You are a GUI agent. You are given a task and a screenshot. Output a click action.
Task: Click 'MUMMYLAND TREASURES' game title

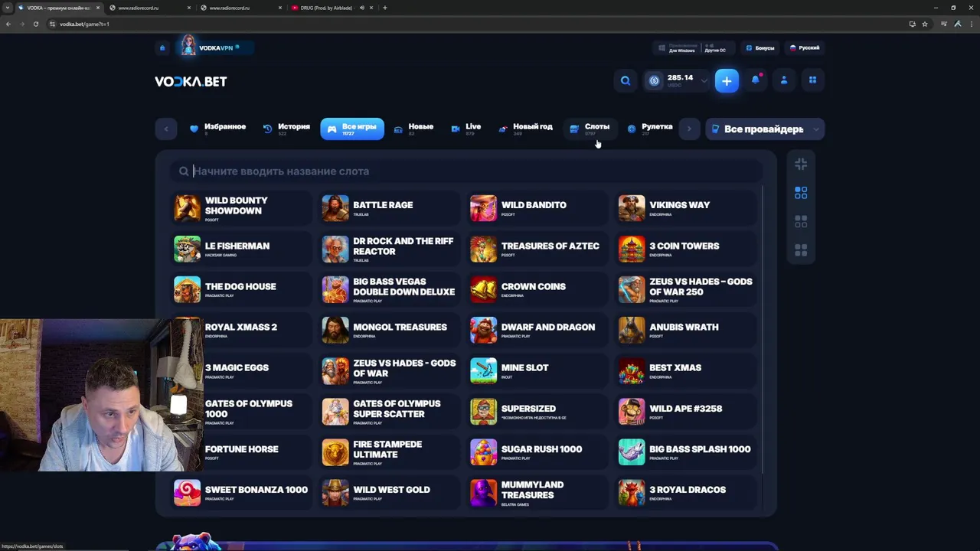point(532,490)
